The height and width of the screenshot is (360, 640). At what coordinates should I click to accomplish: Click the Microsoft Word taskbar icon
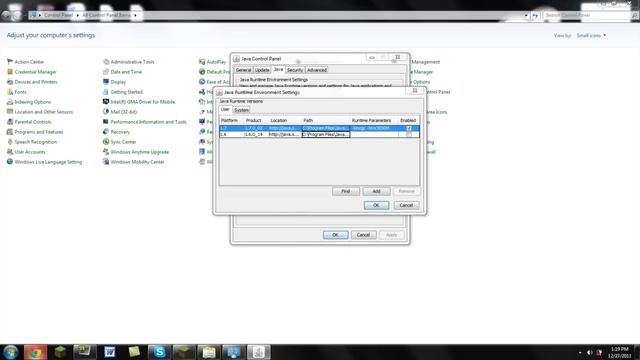[x=109, y=352]
